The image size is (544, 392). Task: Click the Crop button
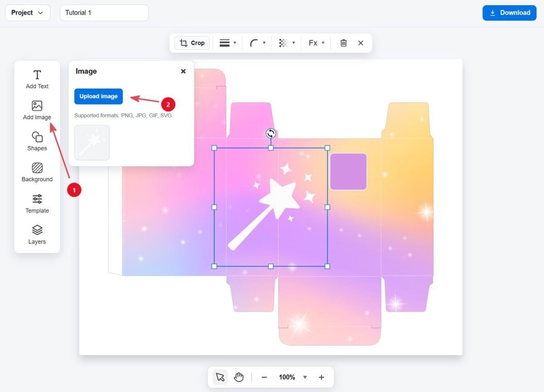click(192, 43)
